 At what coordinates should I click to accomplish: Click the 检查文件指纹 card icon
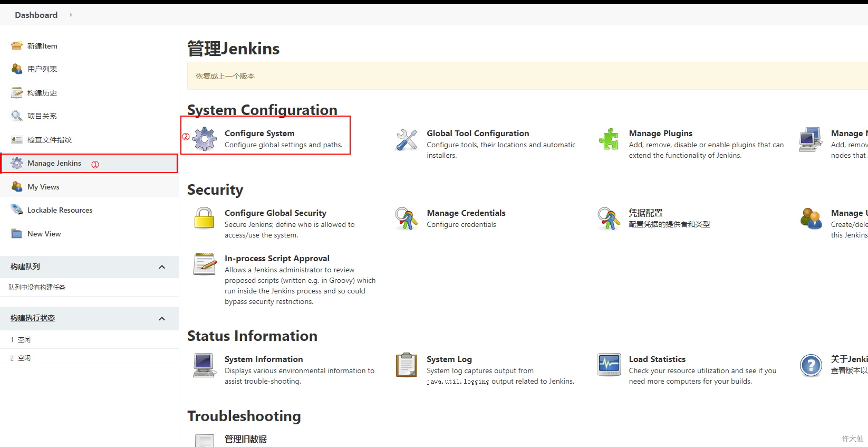[x=17, y=140]
